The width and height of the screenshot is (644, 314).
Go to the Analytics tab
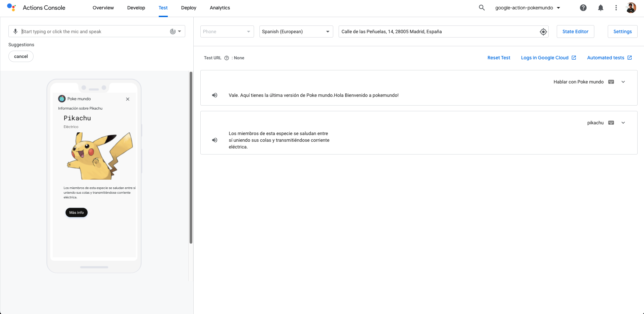click(x=220, y=8)
